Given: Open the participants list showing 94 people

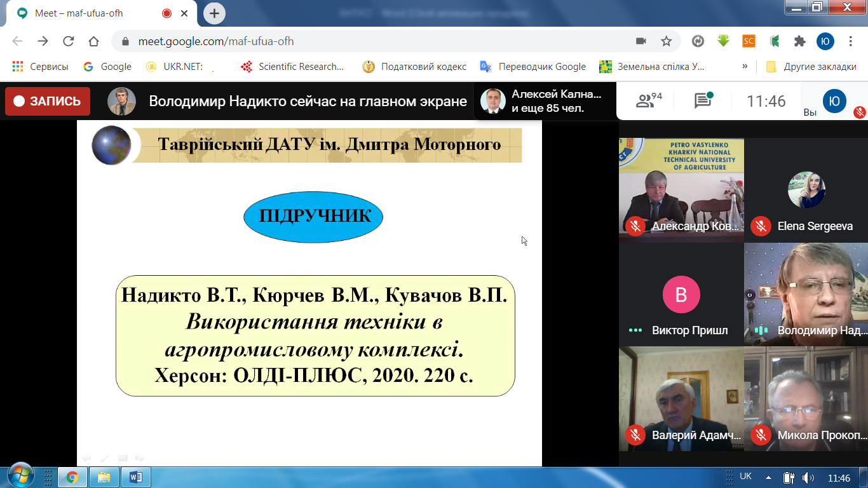Looking at the screenshot, I should coord(649,100).
